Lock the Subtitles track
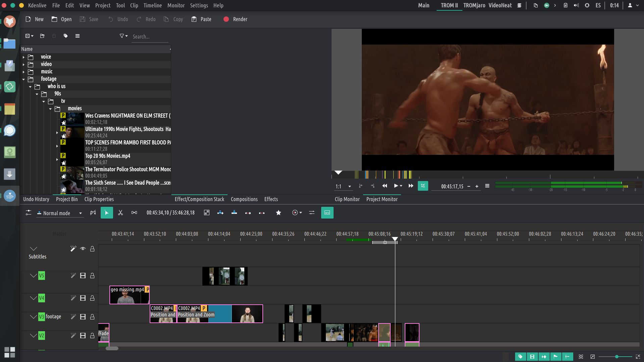The height and width of the screenshot is (362, 644). (x=92, y=249)
